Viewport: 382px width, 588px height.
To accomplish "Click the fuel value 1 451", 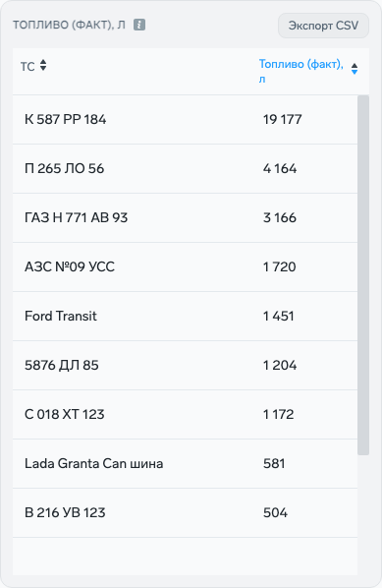I will [278, 316].
